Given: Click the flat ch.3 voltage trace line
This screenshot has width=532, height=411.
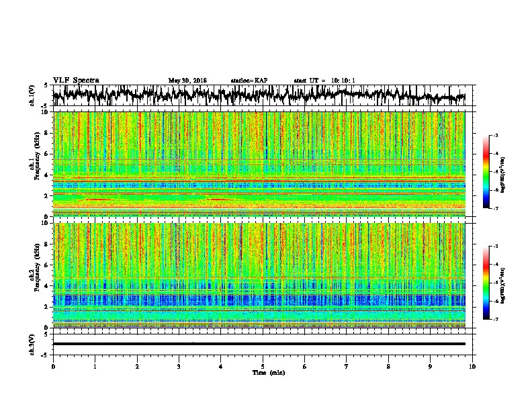Looking at the screenshot, I should (x=259, y=344).
